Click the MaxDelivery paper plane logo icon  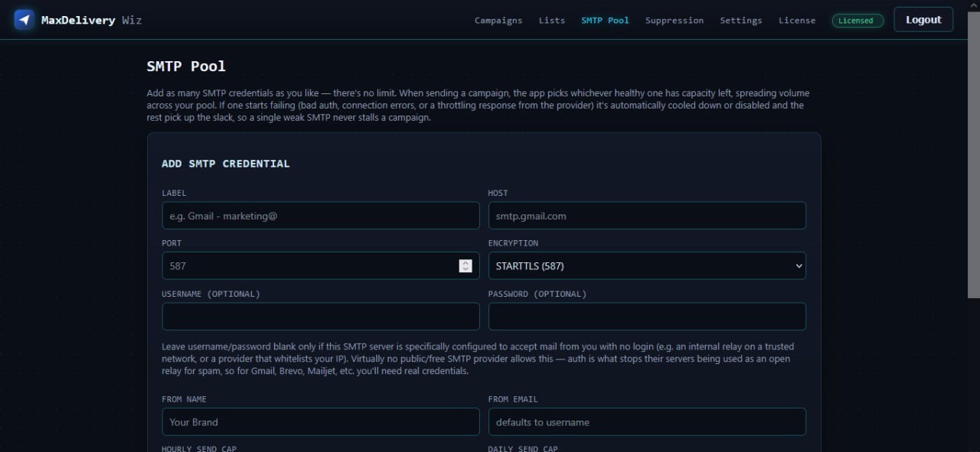(x=24, y=20)
